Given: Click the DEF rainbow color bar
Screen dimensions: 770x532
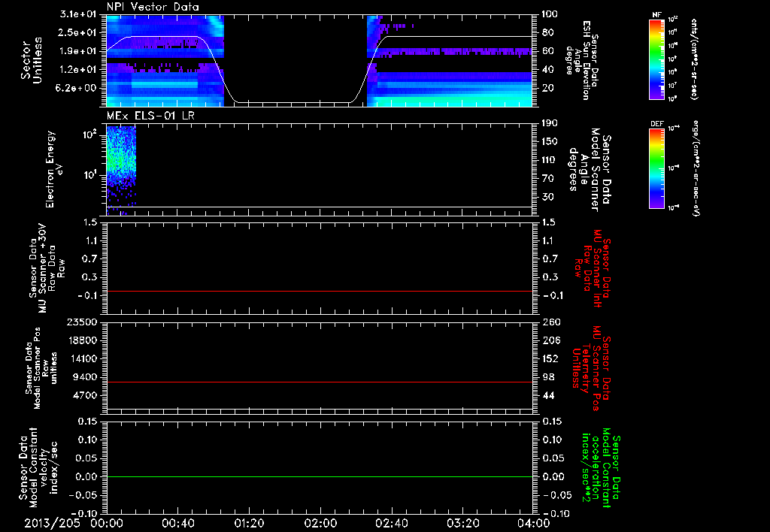Looking at the screenshot, I should click(656, 168).
